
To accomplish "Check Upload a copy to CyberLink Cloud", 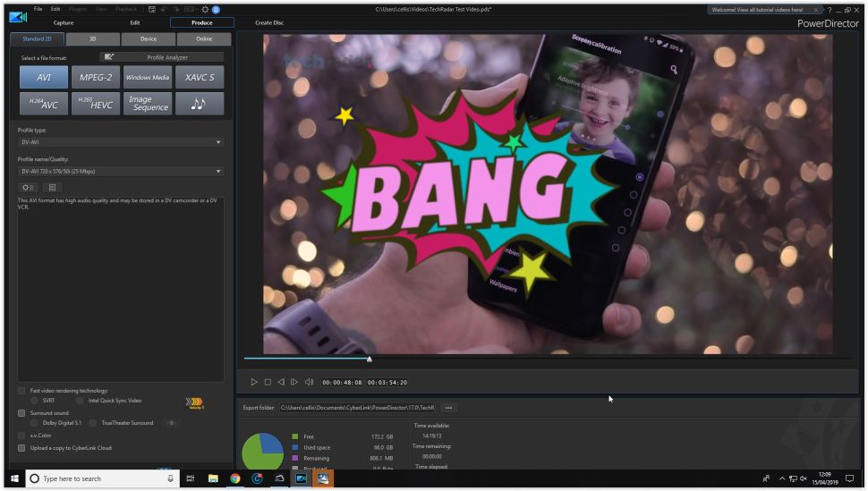I will point(21,447).
